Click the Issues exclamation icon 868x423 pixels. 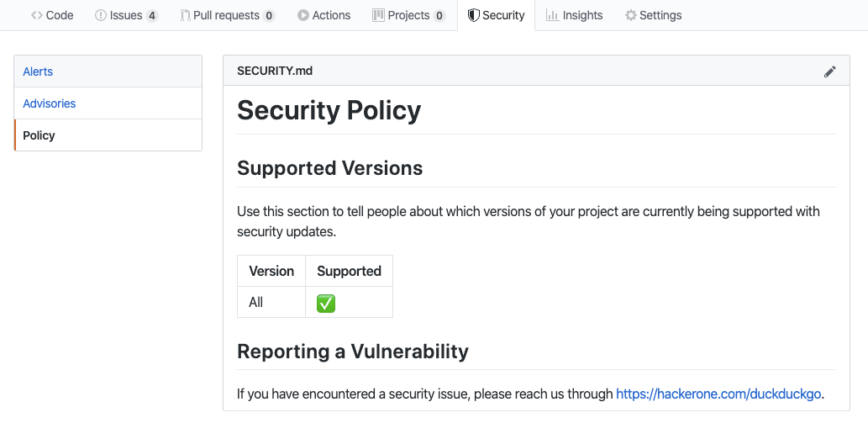click(x=101, y=15)
